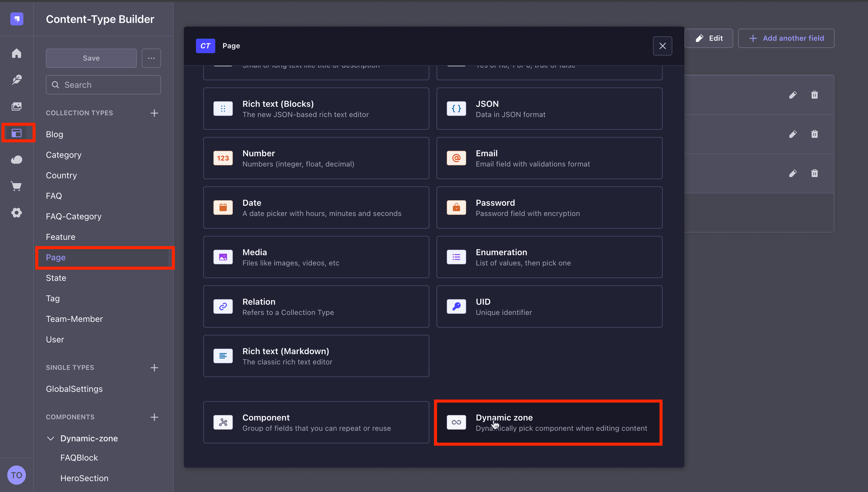Viewport: 868px width, 492px height.
Task: Open the Country collection type
Action: [x=61, y=175]
